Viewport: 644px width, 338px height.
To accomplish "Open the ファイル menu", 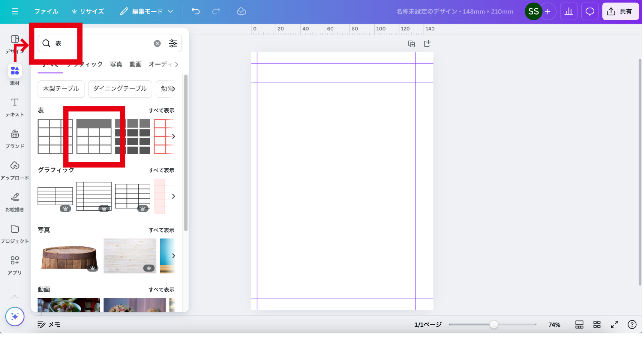I will pos(46,11).
